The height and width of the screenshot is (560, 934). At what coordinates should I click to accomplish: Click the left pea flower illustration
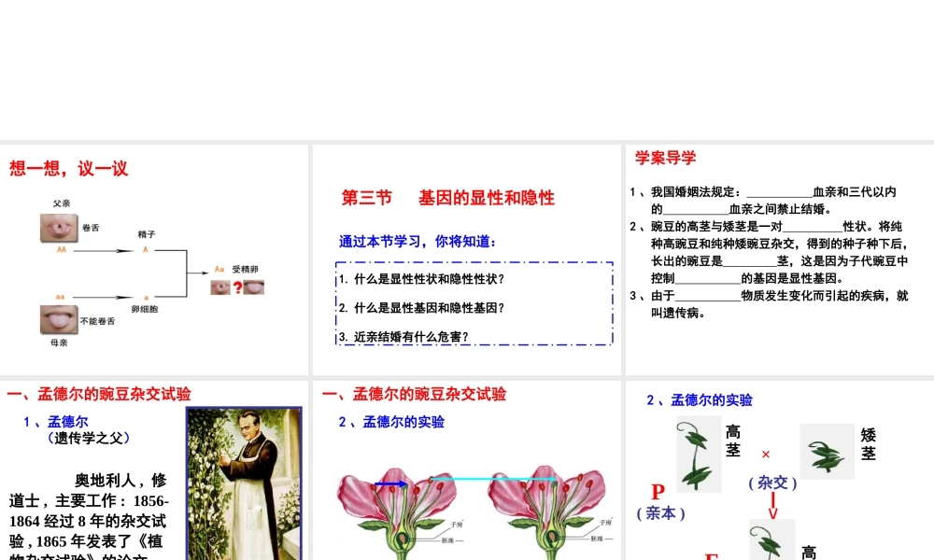(398, 513)
